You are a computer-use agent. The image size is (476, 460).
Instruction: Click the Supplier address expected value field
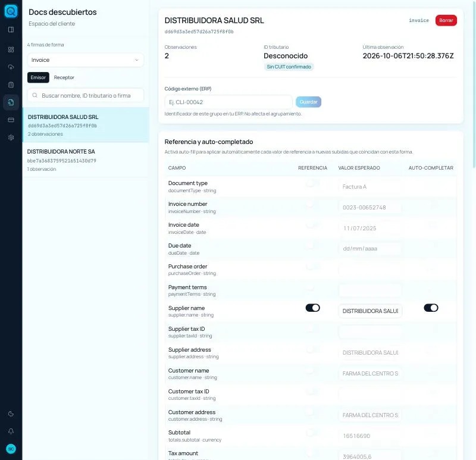[370, 353]
